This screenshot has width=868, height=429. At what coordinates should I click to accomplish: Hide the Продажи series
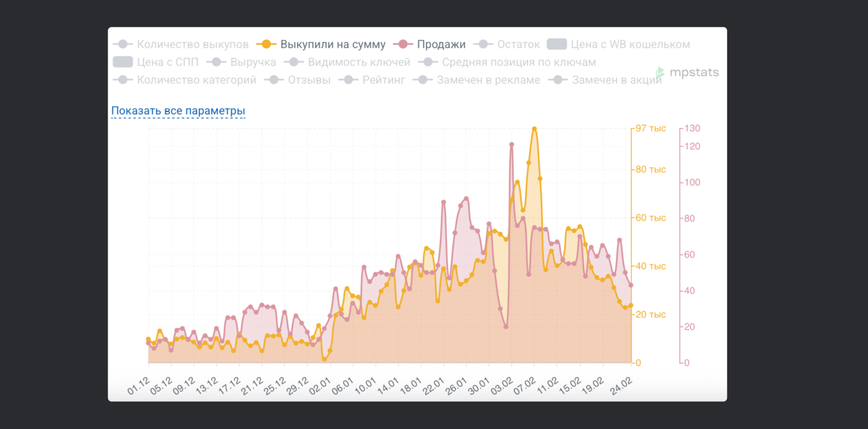(429, 45)
